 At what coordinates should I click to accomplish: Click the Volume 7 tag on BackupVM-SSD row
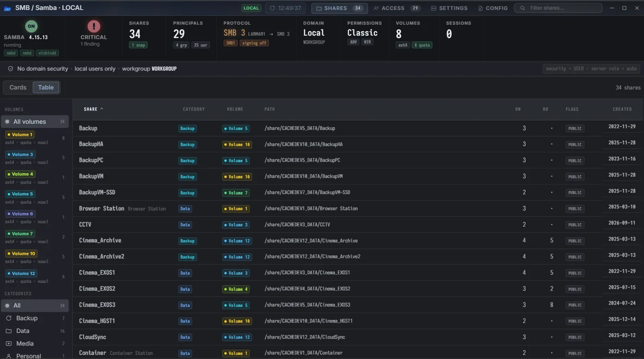[x=236, y=193]
